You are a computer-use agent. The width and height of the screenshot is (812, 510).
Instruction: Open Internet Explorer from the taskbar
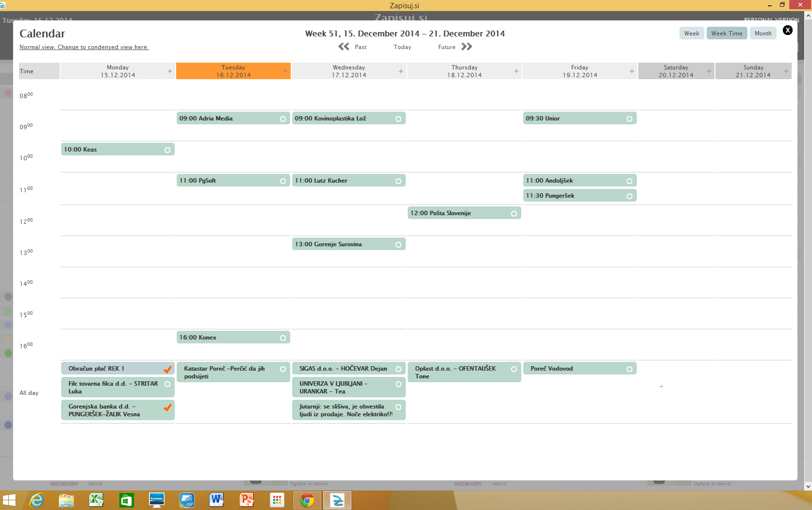(x=37, y=500)
